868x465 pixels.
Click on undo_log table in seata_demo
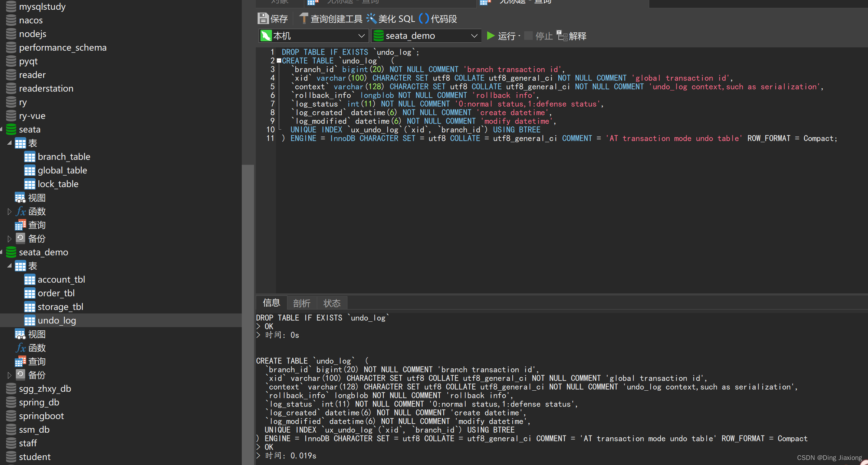(55, 320)
